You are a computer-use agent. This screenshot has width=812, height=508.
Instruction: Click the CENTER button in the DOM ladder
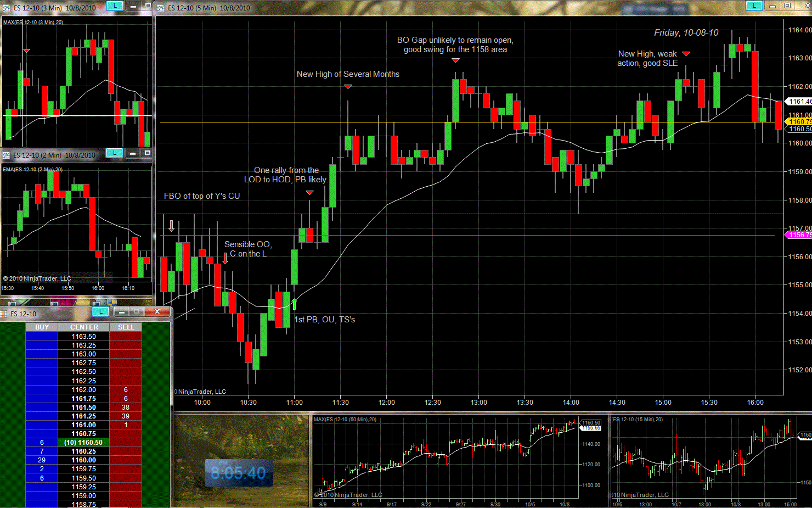click(84, 327)
